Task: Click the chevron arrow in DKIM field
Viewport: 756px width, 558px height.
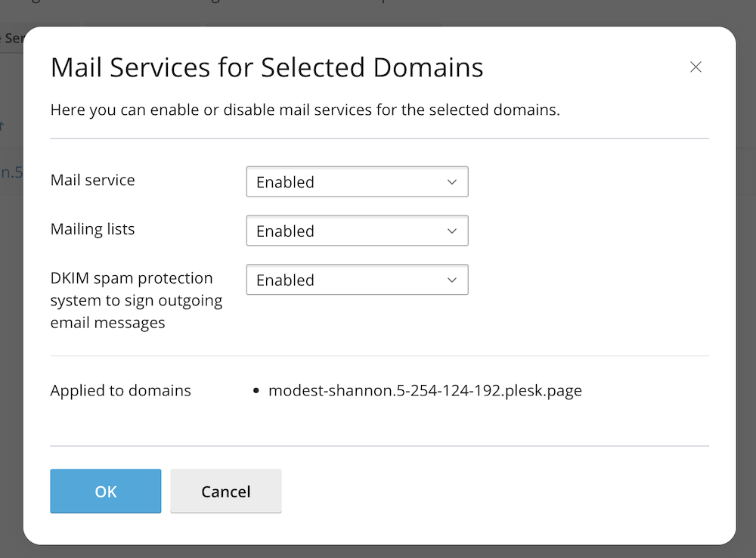Action: pyautogui.click(x=452, y=280)
